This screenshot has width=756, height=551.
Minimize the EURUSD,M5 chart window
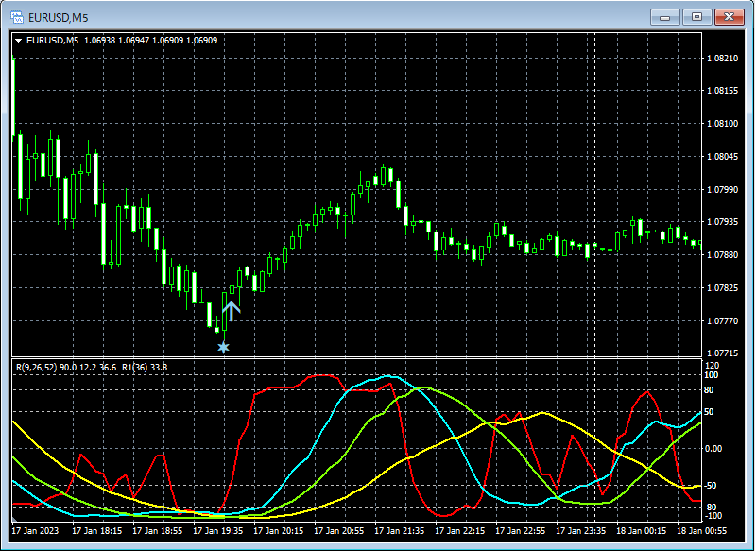(665, 17)
